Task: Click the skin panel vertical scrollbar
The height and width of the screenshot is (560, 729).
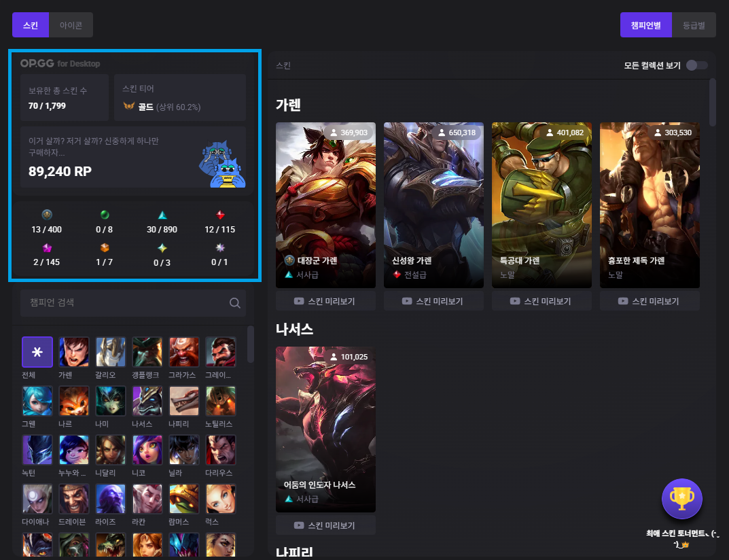Action: pos(713,103)
